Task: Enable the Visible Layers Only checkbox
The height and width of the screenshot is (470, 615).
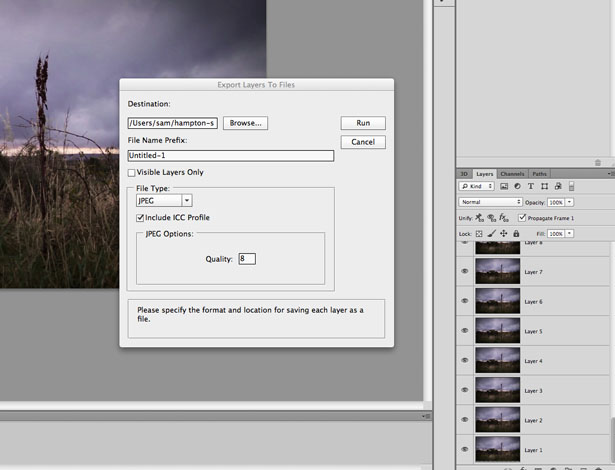Action: click(x=131, y=173)
